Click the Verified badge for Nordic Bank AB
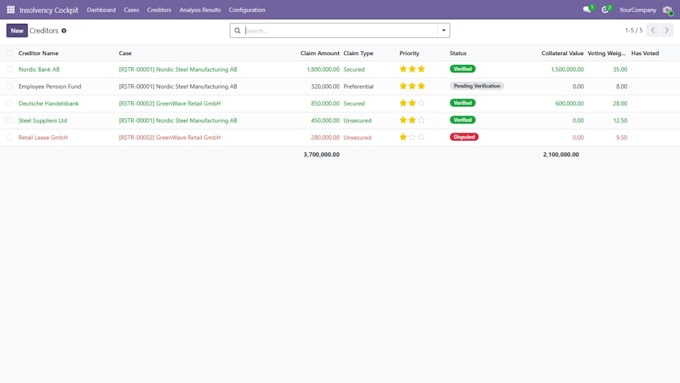 tap(463, 69)
